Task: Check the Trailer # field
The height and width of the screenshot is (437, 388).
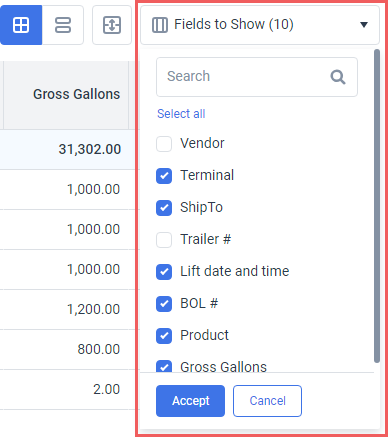Action: [164, 240]
